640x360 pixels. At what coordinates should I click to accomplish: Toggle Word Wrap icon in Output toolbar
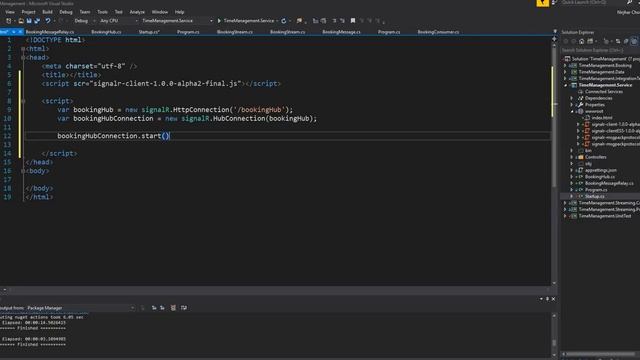pyautogui.click(x=184, y=308)
